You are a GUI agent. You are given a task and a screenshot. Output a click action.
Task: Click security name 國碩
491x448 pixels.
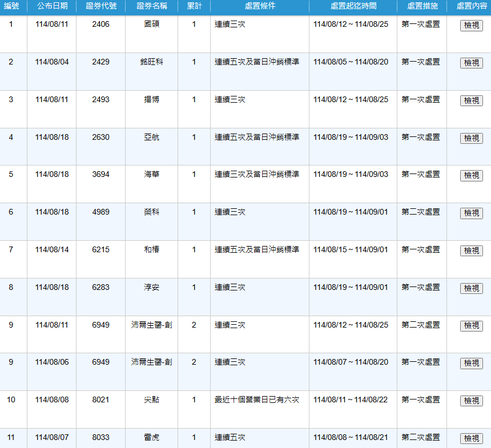151,24
